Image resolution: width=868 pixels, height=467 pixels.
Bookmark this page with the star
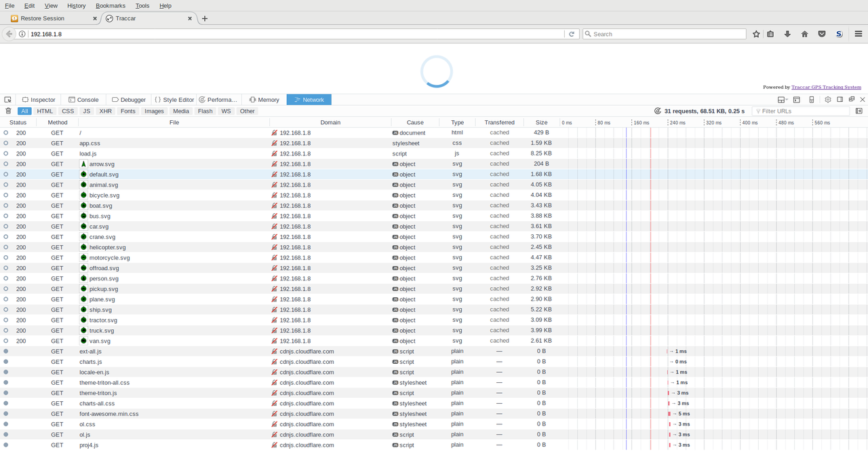pyautogui.click(x=756, y=34)
